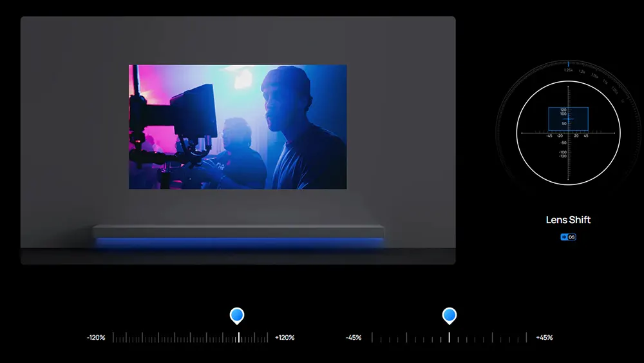
Task: Click the projected film-set image on the wall
Action: (x=238, y=127)
